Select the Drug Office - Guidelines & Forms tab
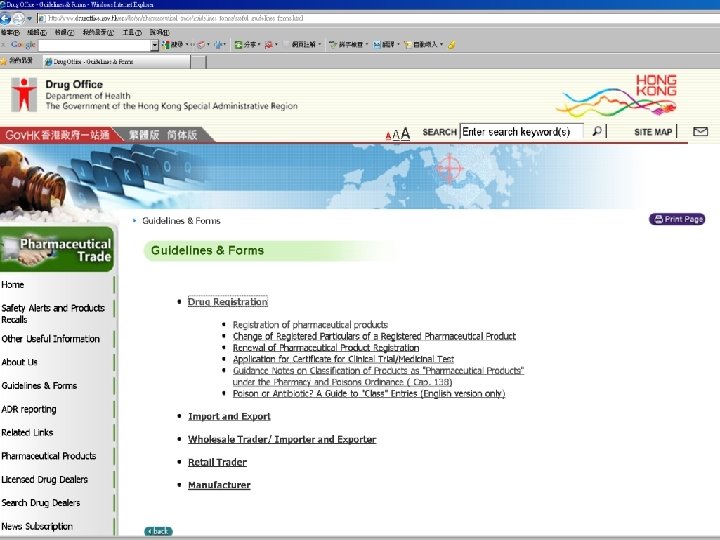The image size is (720, 540). (x=116, y=62)
